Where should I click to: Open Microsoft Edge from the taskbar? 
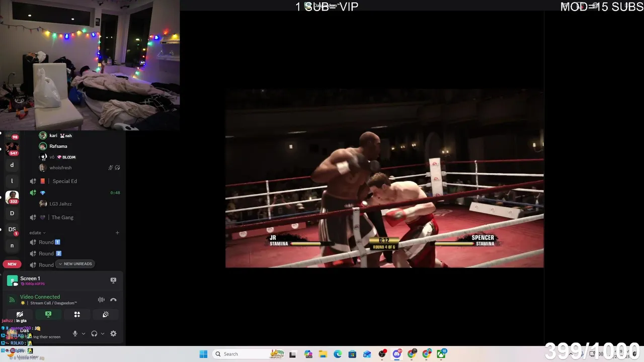[x=338, y=354]
